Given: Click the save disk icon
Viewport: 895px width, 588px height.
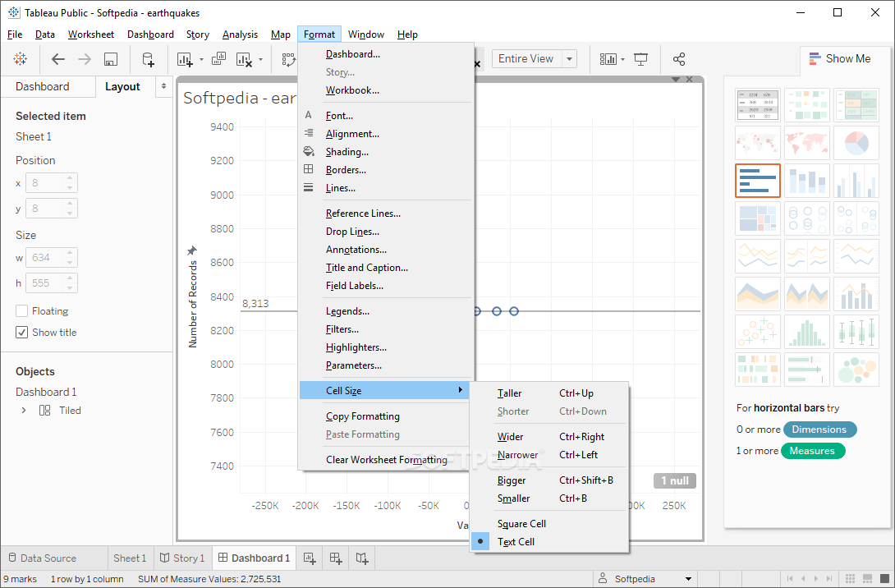Looking at the screenshot, I should [111, 59].
